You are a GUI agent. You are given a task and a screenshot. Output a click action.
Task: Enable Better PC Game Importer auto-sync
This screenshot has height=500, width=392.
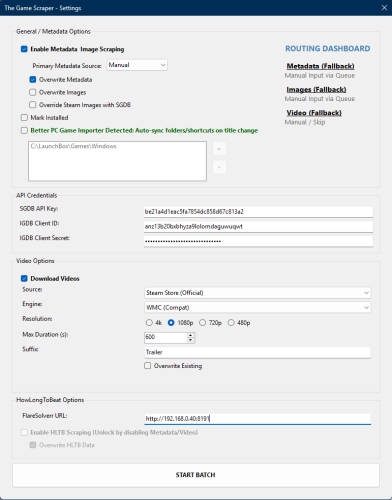[24, 130]
